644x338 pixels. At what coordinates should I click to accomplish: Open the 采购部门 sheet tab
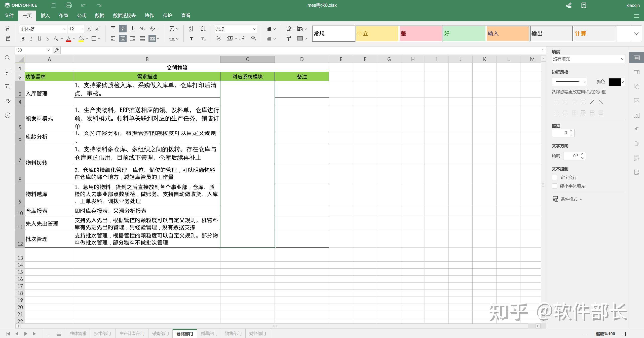[160, 333]
